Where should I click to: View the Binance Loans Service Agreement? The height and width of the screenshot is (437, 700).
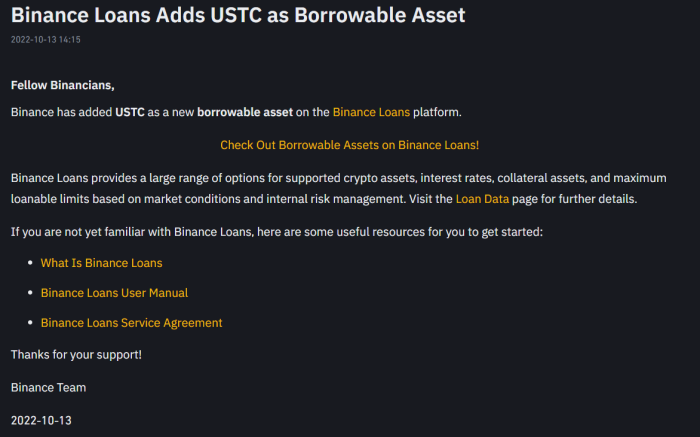click(x=131, y=323)
